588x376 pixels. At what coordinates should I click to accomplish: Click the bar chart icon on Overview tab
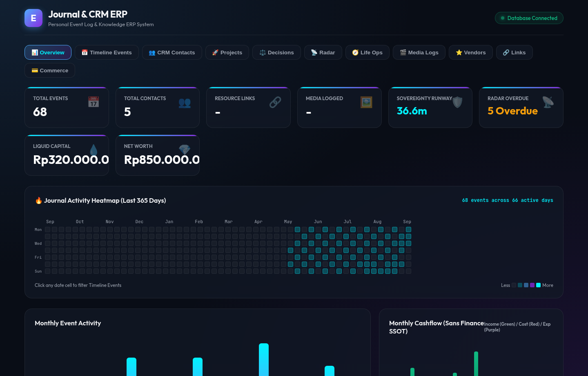pyautogui.click(x=35, y=52)
